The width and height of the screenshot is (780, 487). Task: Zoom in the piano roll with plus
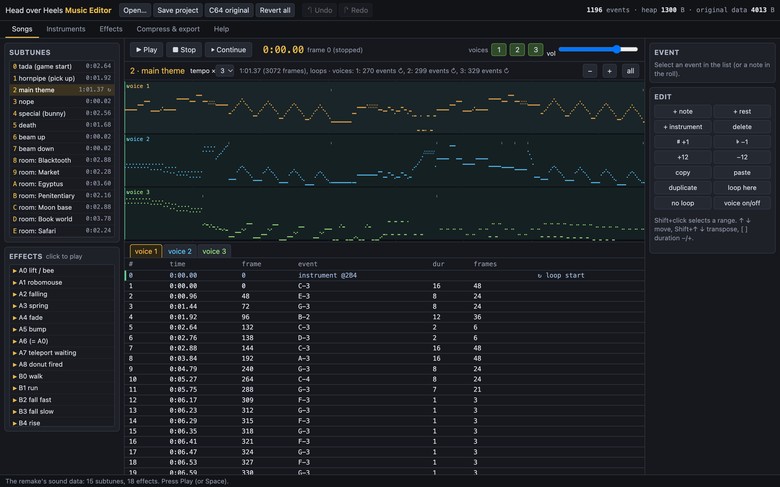(x=609, y=71)
